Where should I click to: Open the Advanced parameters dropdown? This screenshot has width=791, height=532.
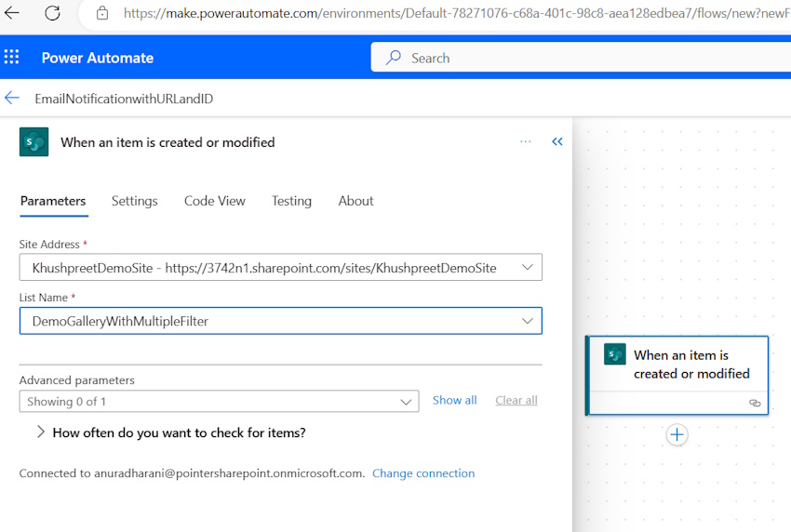point(219,402)
